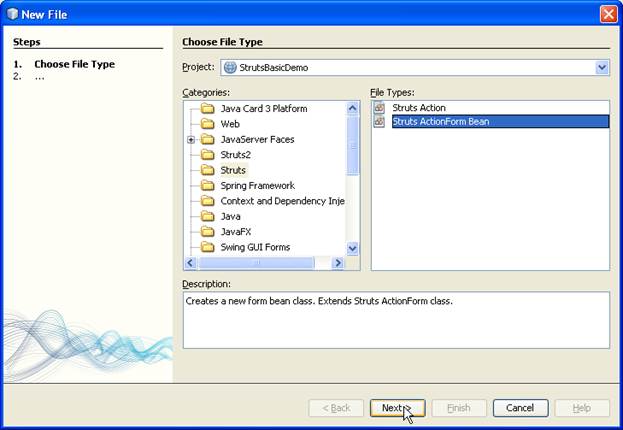
Task: Click the Struts ActionForm Bean file icon
Action: pyautogui.click(x=379, y=122)
